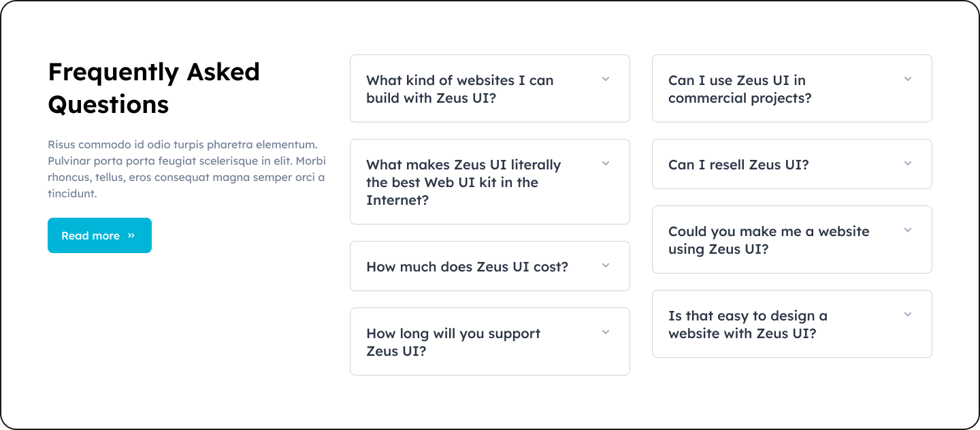Image resolution: width=980 pixels, height=430 pixels.
Task: Expand "What kind of websites I can build" question text
Action: coord(460,89)
